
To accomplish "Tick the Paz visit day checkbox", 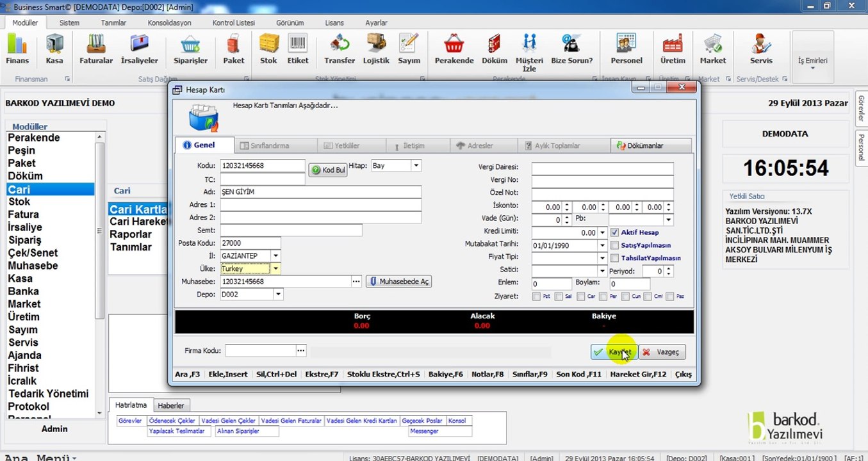I will (x=670, y=296).
